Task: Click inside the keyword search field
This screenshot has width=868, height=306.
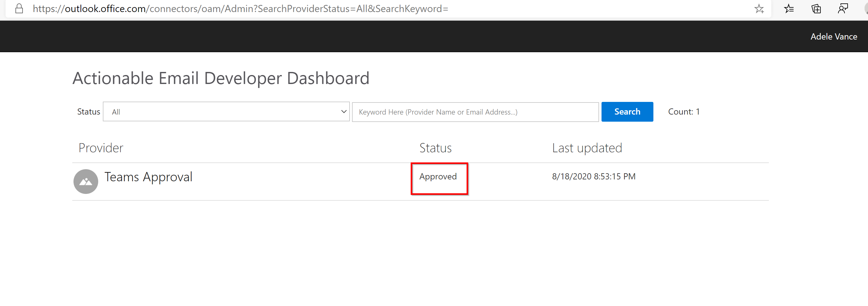Action: click(x=475, y=112)
